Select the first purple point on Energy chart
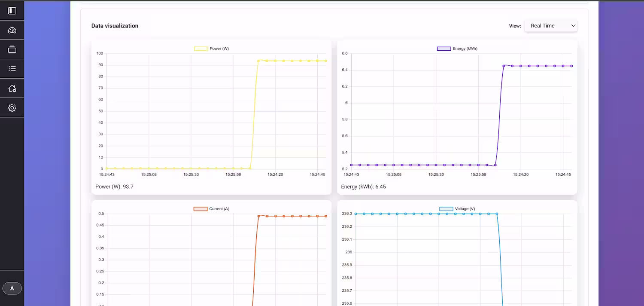The image size is (644, 306). tap(351, 165)
